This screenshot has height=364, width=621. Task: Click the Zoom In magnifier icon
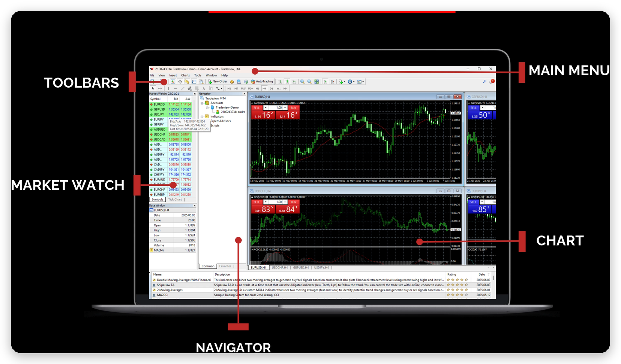point(302,82)
